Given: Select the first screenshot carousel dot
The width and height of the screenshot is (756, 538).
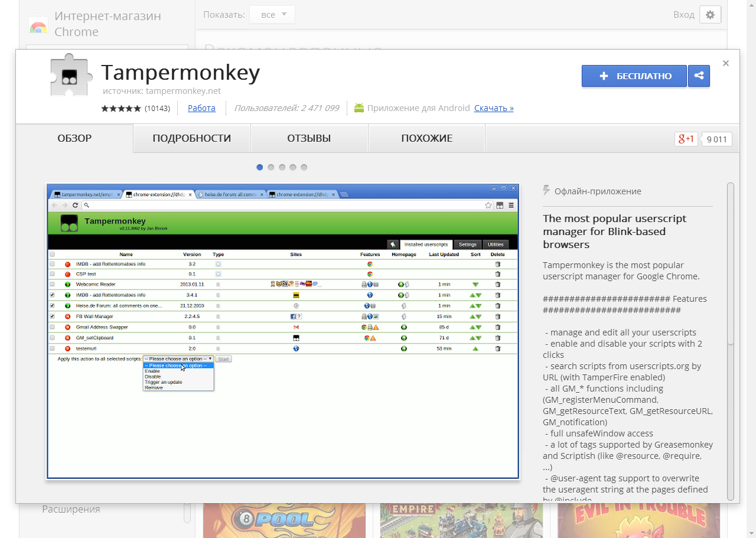Looking at the screenshot, I should coord(260,167).
